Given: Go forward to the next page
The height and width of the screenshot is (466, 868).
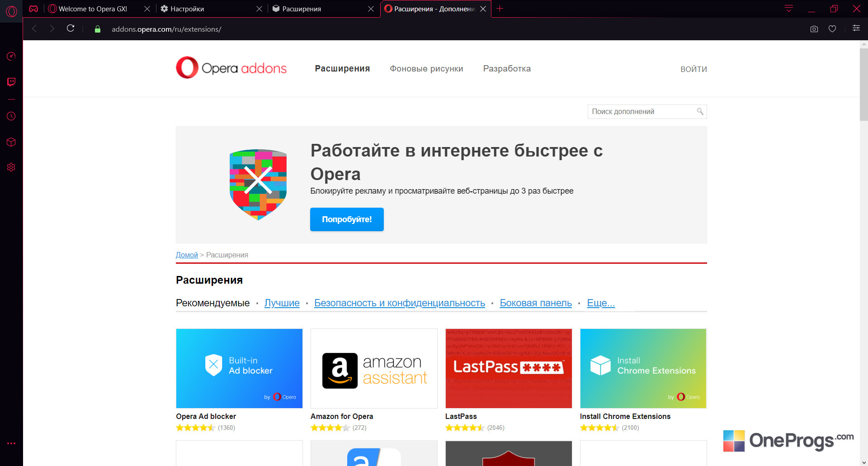Looking at the screenshot, I should [52, 29].
